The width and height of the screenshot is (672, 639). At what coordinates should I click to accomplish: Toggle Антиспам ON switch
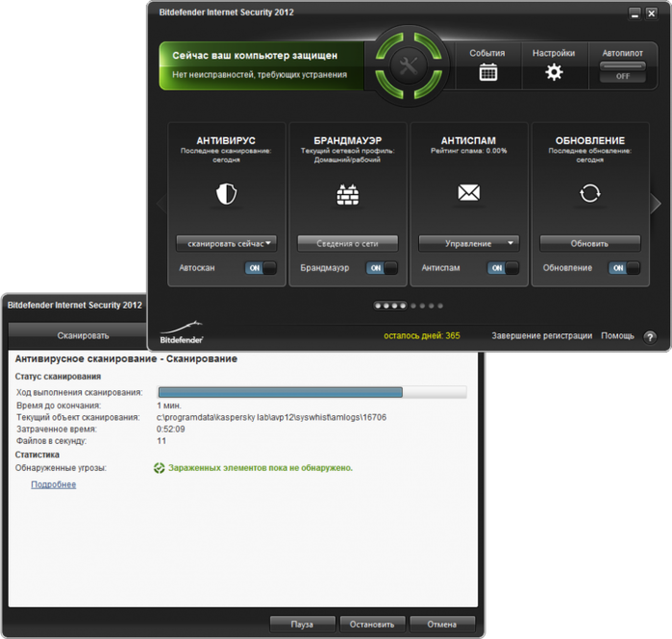click(x=503, y=268)
